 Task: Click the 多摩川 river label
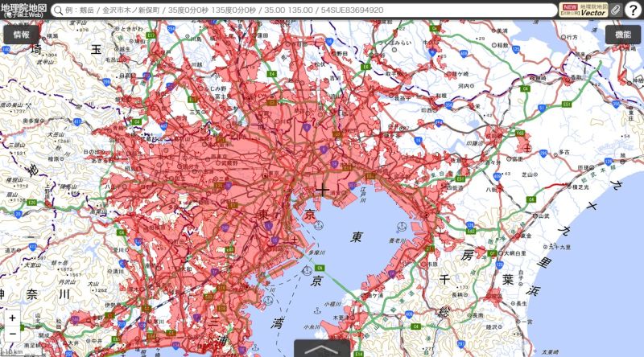(x=316, y=252)
